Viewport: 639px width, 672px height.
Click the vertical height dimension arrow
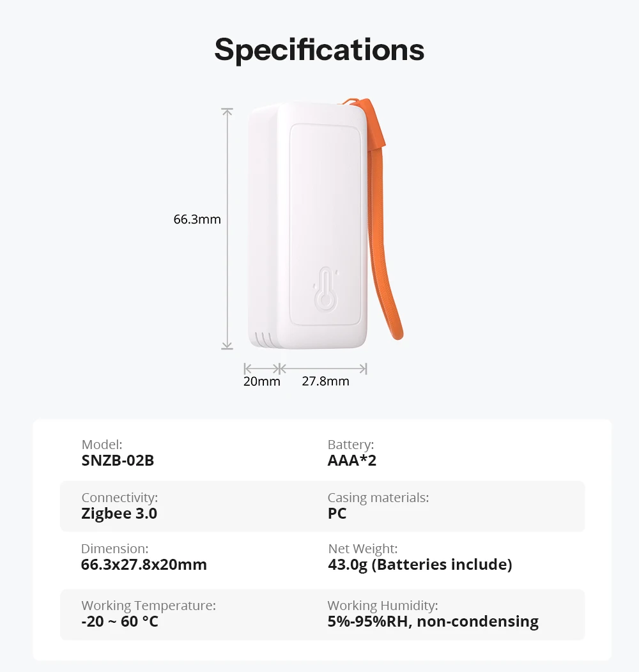(x=227, y=229)
